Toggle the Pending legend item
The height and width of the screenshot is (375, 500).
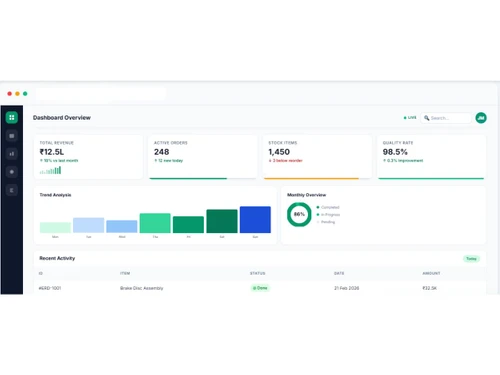(x=326, y=222)
